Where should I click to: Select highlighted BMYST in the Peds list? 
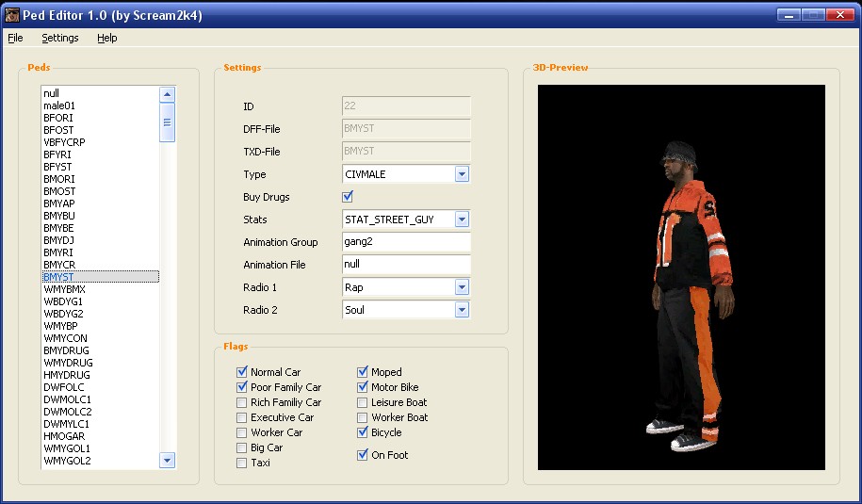101,277
